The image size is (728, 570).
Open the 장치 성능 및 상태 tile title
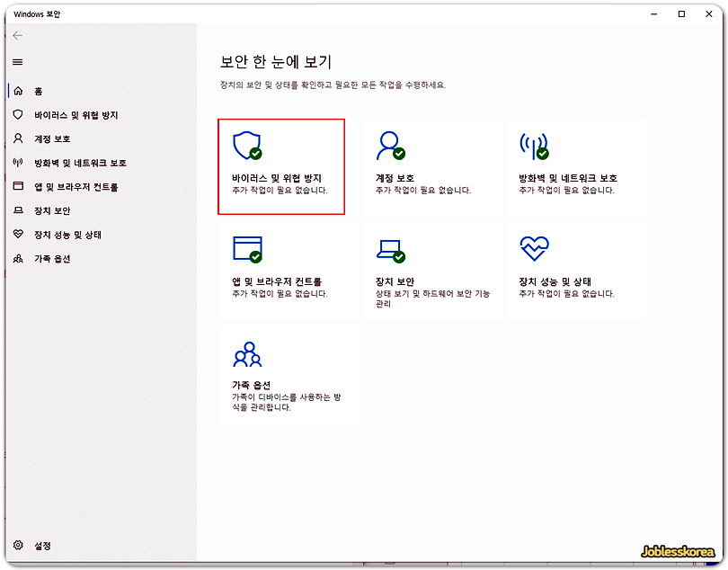(x=555, y=281)
